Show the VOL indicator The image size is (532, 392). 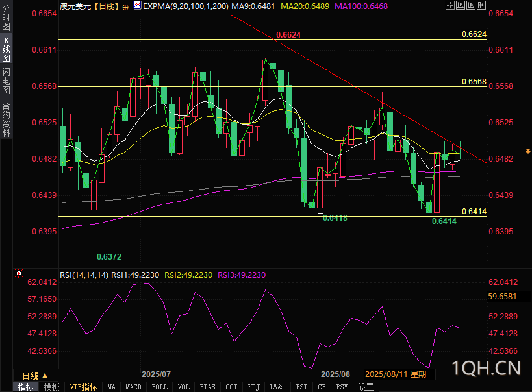click(x=184, y=387)
